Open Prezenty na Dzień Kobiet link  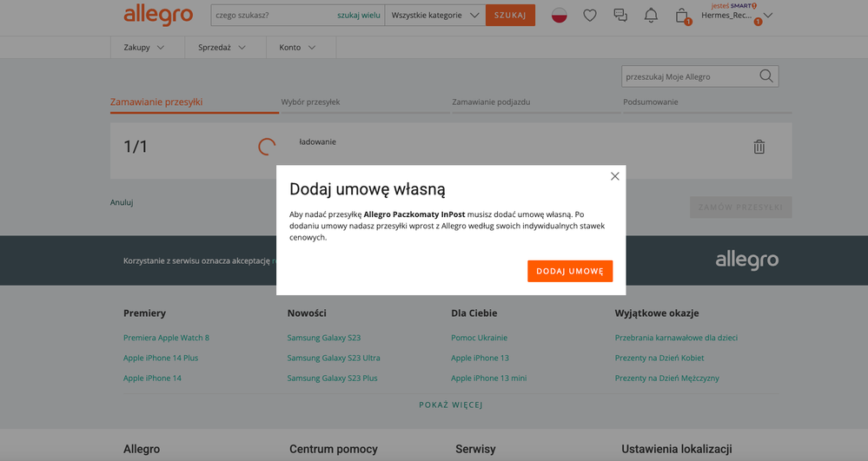click(659, 358)
